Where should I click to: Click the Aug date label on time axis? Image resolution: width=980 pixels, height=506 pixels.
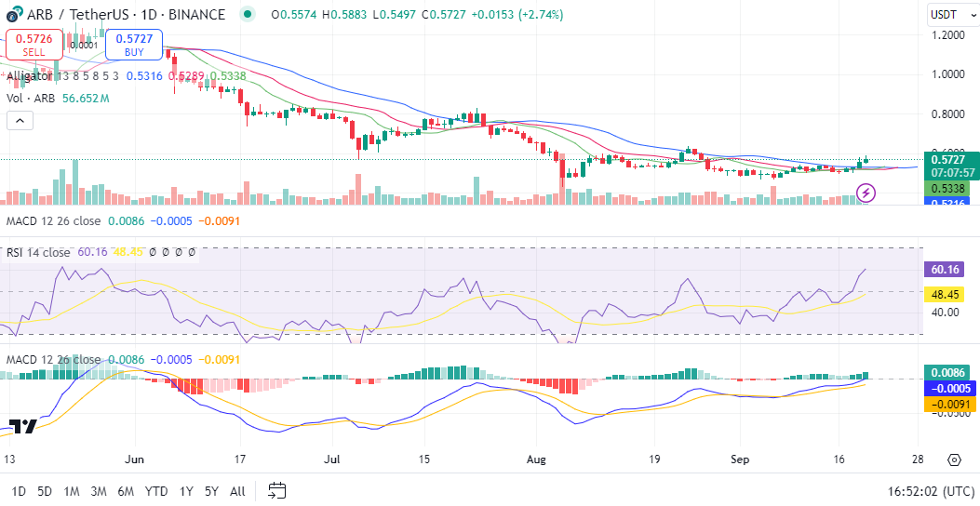[536, 460]
